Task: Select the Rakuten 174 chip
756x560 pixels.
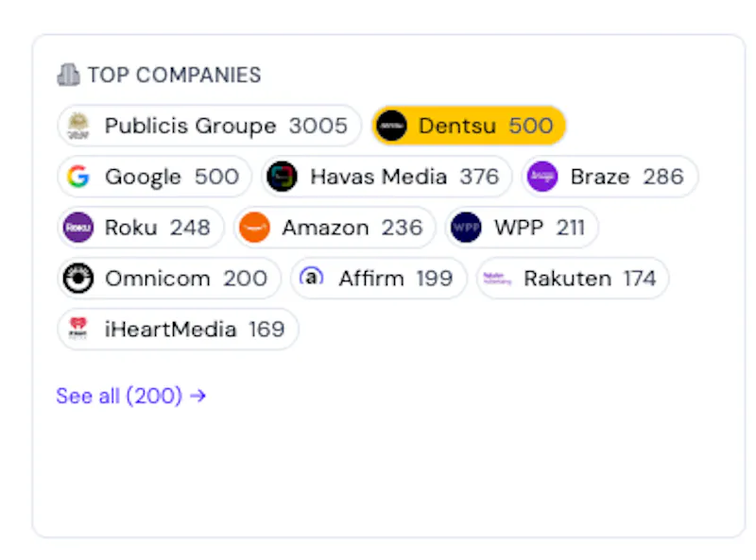Action: pos(573,278)
